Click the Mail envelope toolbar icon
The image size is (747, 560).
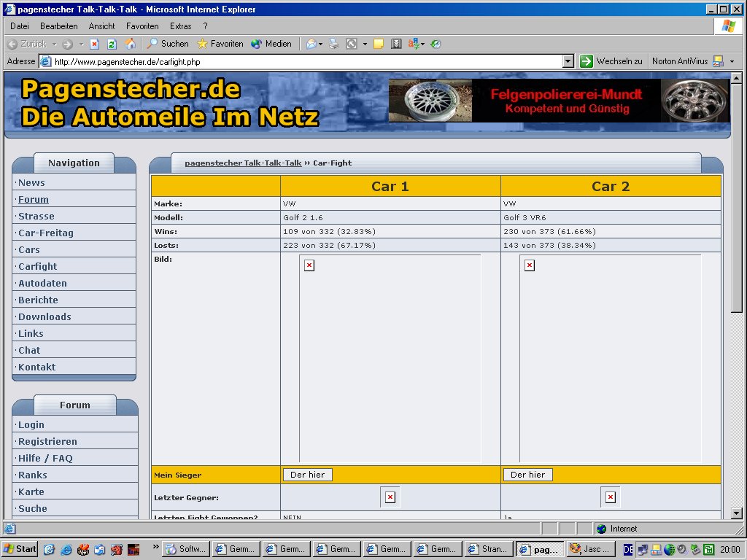click(x=311, y=44)
